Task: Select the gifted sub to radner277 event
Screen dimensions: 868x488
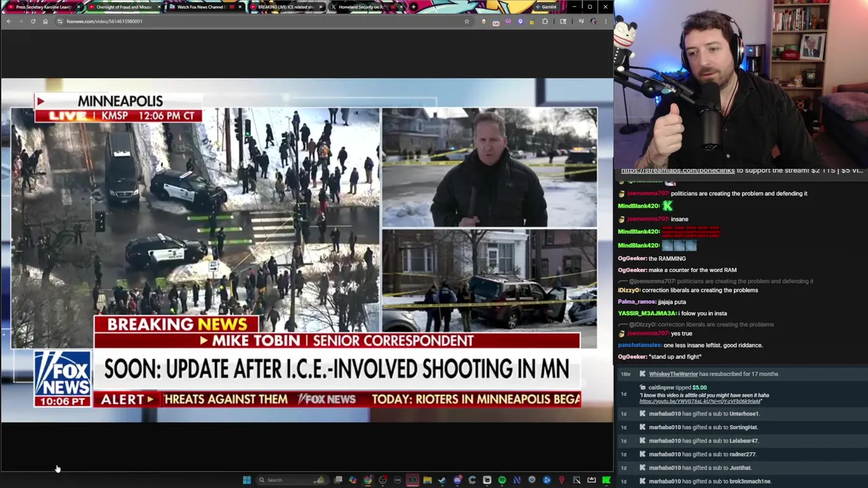Action: 741,454
